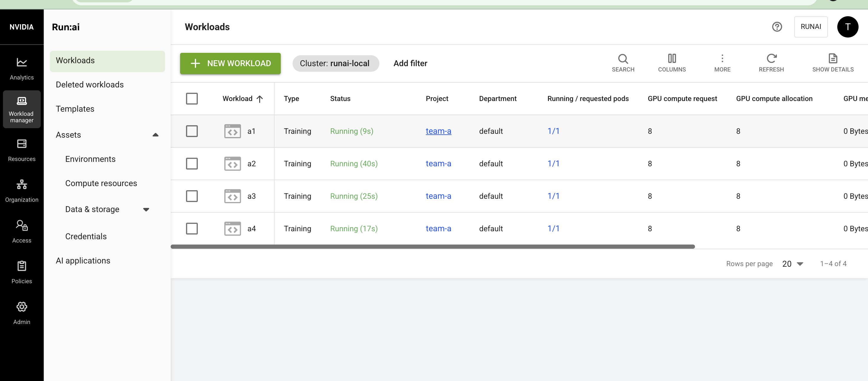Open the Templates menu item
868x381 pixels.
107,109
